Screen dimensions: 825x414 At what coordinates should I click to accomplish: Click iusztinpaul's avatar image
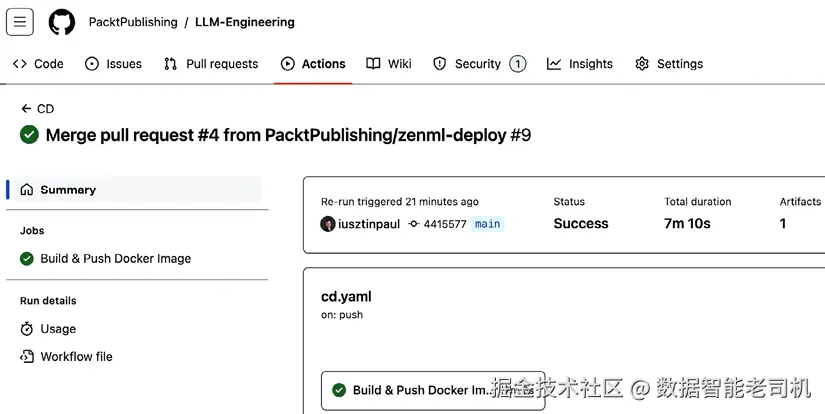coord(328,224)
